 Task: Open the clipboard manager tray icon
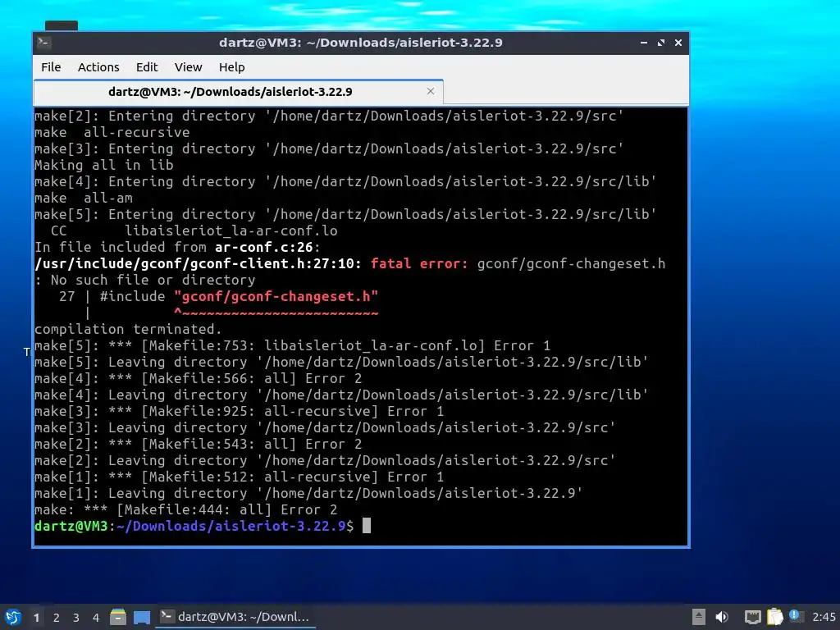[x=774, y=617]
